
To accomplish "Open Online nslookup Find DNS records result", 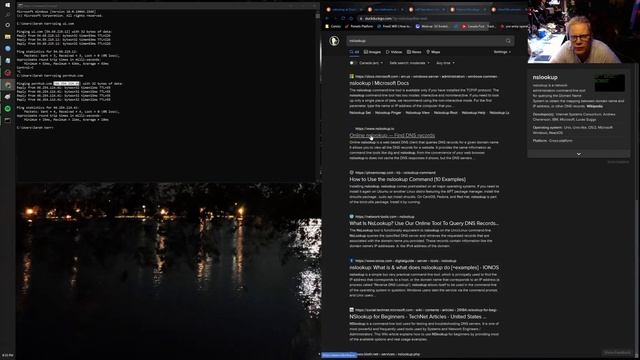I will tap(392, 136).
